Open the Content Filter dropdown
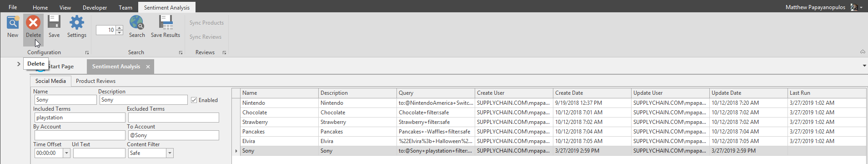868x164 pixels. coord(170,153)
